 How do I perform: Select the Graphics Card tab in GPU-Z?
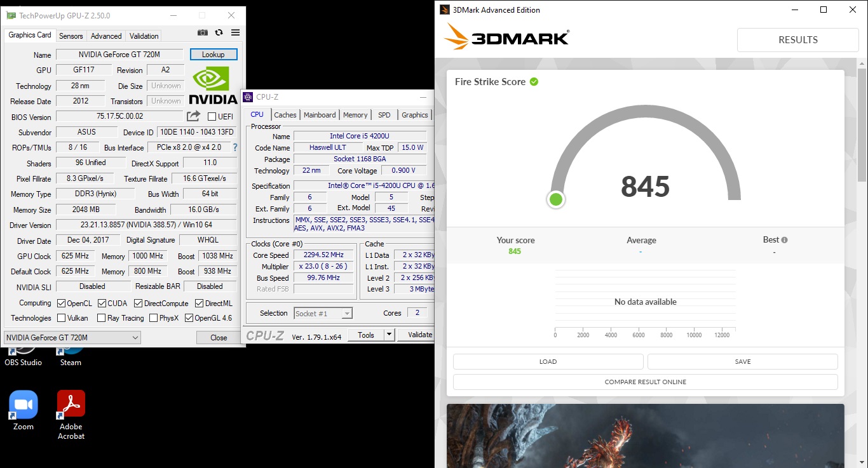30,35
